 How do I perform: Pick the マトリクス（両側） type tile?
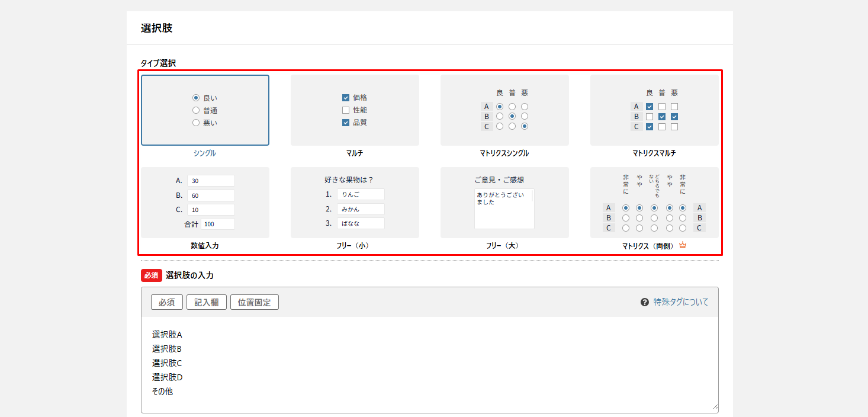(x=654, y=203)
